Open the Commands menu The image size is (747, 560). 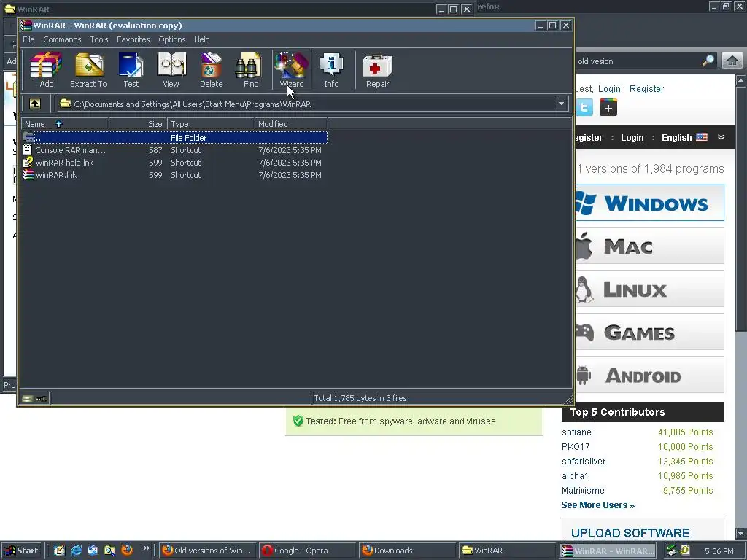click(62, 39)
